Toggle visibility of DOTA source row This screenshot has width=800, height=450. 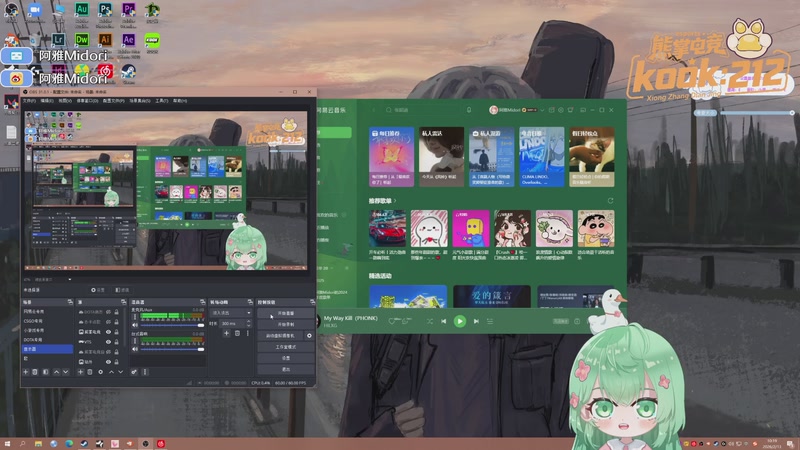[108, 312]
